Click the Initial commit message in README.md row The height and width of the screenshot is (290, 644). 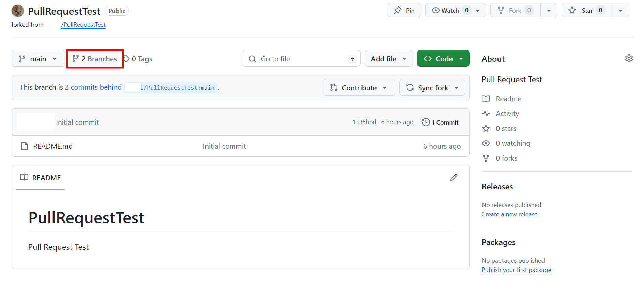(224, 146)
